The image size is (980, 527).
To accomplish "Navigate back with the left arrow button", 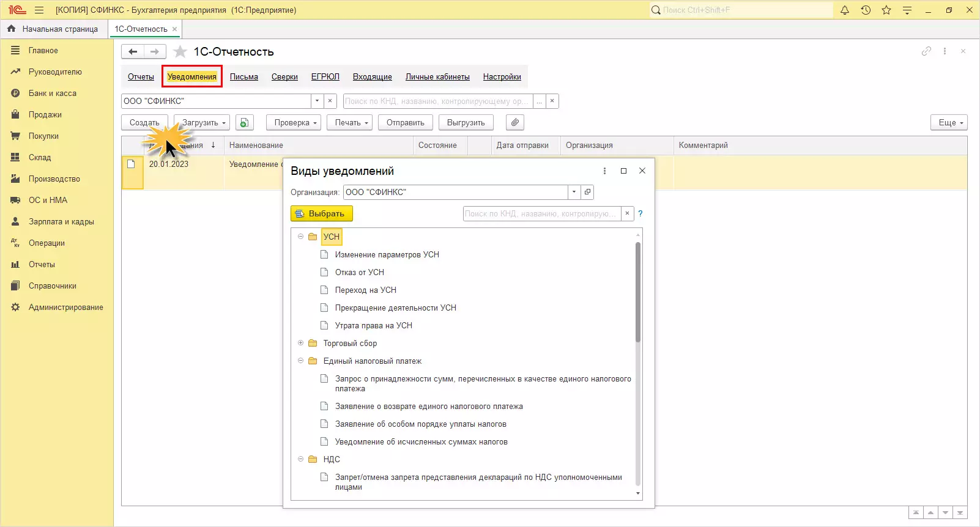I will 133,52.
